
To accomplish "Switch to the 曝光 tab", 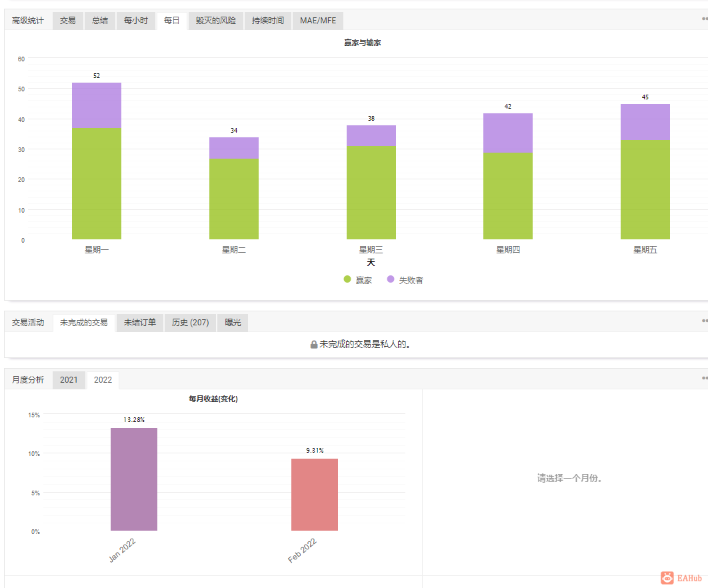I will (233, 323).
